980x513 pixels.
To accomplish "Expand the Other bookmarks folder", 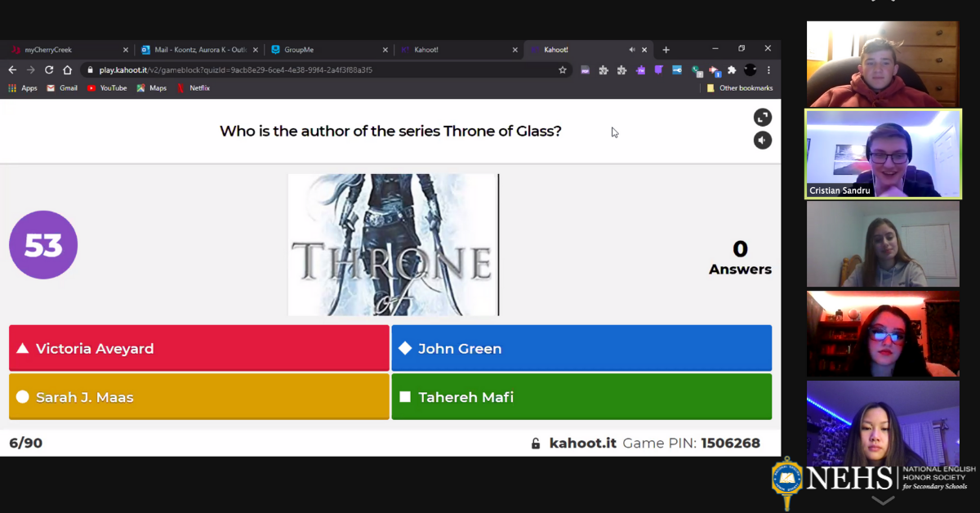I will [739, 88].
